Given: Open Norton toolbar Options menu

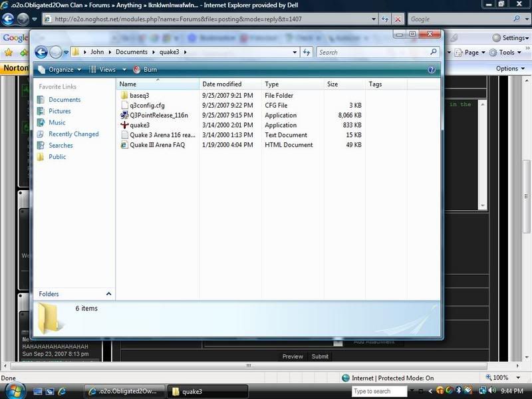Looking at the screenshot, I should coord(510,68).
